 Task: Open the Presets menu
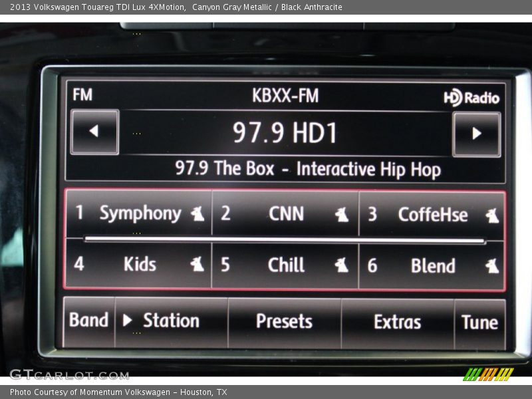[285, 323]
